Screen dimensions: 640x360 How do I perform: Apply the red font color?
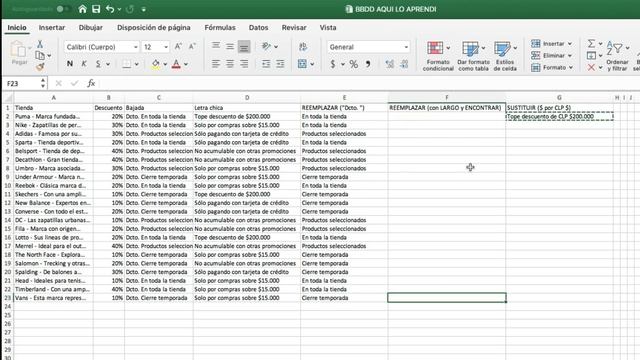(176, 64)
